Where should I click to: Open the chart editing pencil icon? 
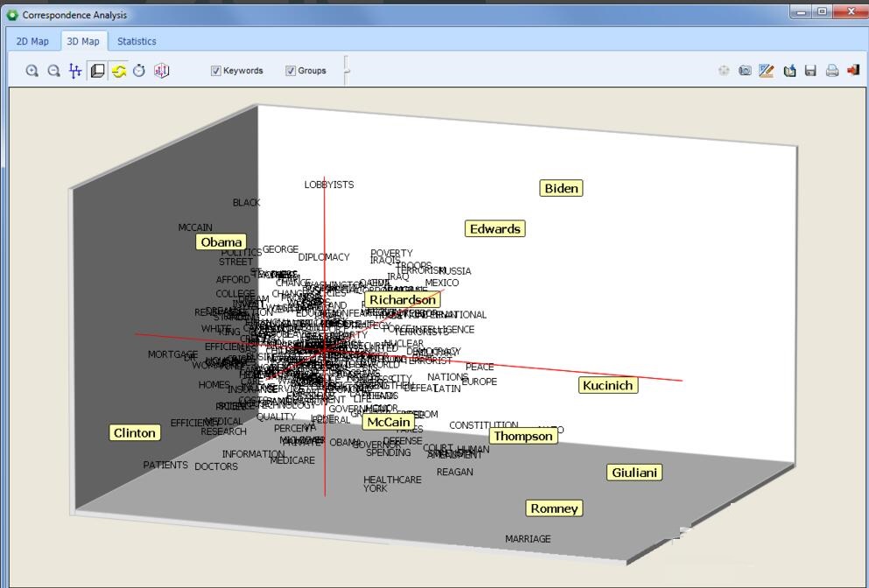click(767, 70)
